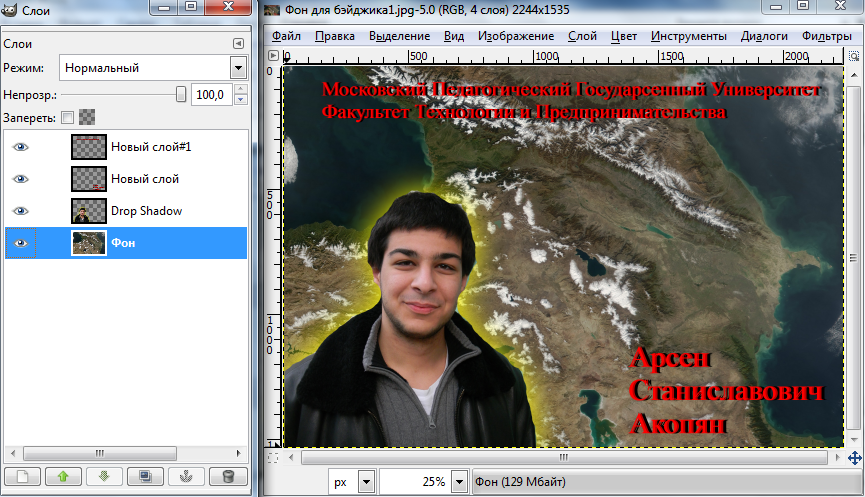Open the Диалоги menu
This screenshot has height=497, width=865.
tap(764, 36)
